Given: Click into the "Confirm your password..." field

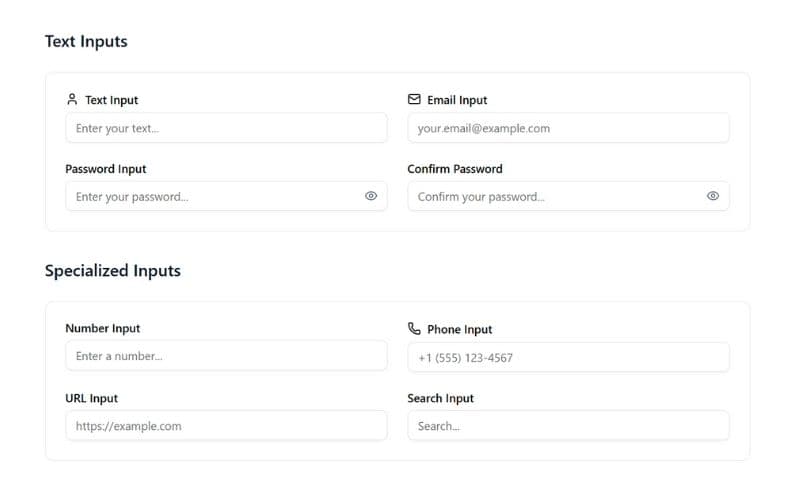Looking at the screenshot, I should pos(552,196).
